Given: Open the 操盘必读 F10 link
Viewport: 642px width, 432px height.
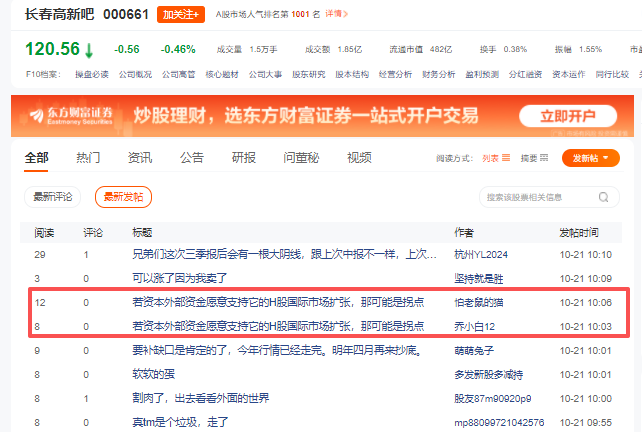Looking at the screenshot, I should point(92,75).
